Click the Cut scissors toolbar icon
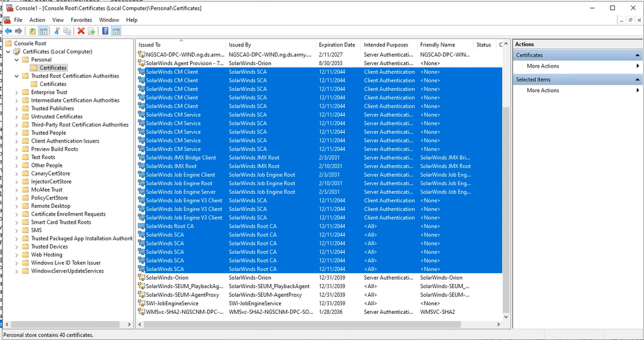This screenshot has height=340, width=644. click(x=57, y=31)
